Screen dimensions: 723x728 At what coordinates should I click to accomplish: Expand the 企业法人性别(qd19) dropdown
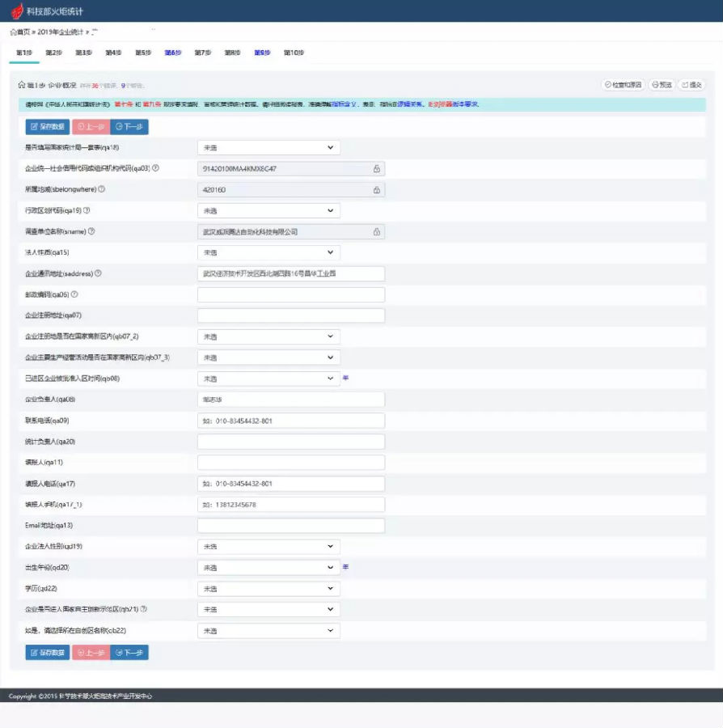(x=268, y=547)
